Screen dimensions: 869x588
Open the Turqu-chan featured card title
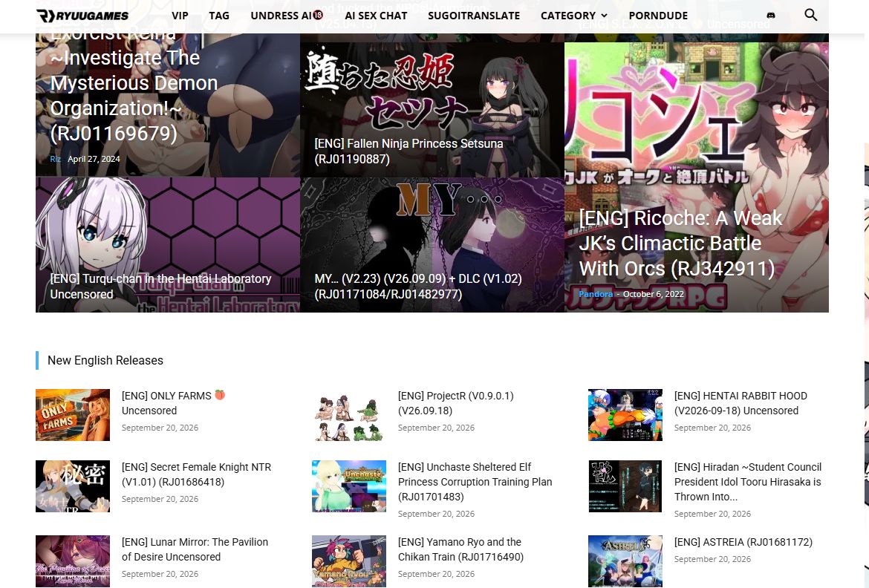pos(160,287)
